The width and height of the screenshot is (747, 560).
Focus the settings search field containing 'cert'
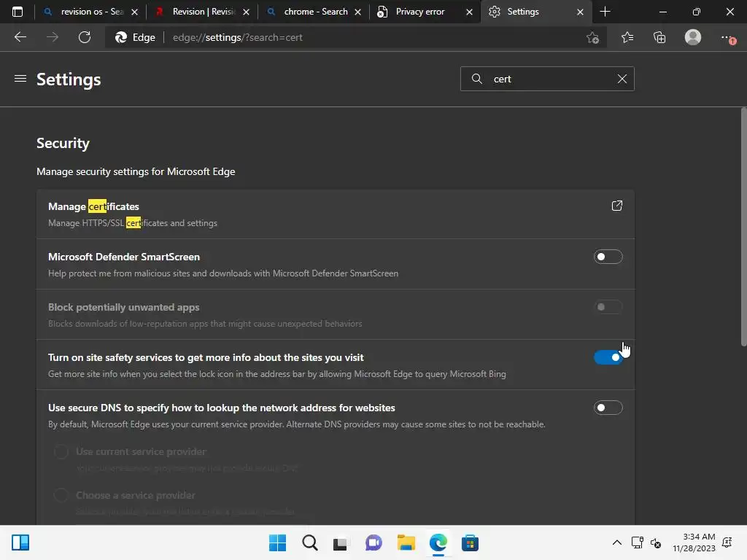(x=547, y=79)
